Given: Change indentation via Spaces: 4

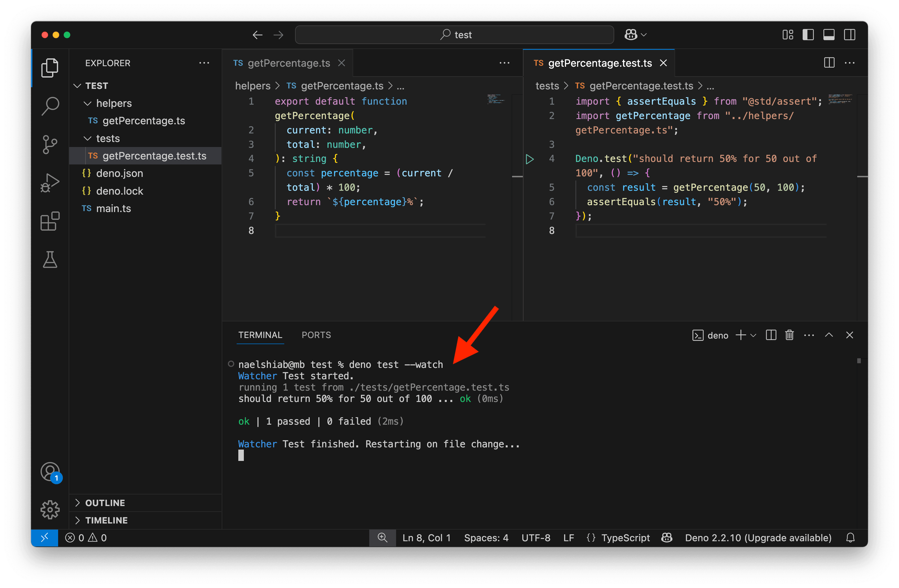Looking at the screenshot, I should point(486,537).
